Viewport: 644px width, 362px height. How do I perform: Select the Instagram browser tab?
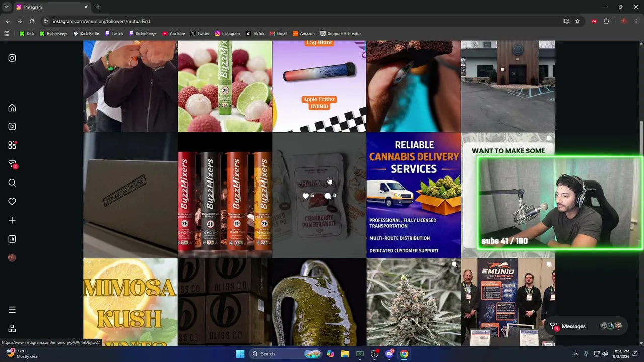pos(51,7)
